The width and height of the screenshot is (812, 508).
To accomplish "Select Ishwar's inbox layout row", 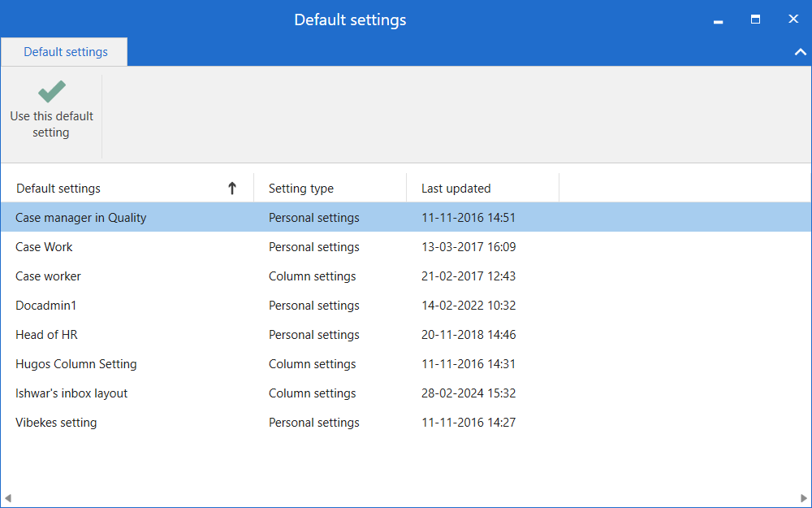I will pyautogui.click(x=406, y=393).
